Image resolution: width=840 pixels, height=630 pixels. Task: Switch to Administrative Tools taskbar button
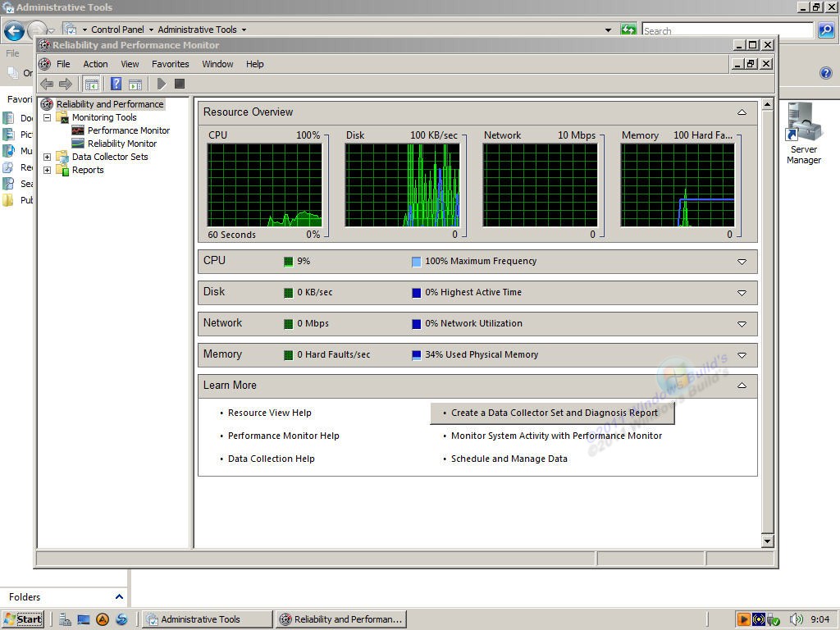[x=208, y=619]
